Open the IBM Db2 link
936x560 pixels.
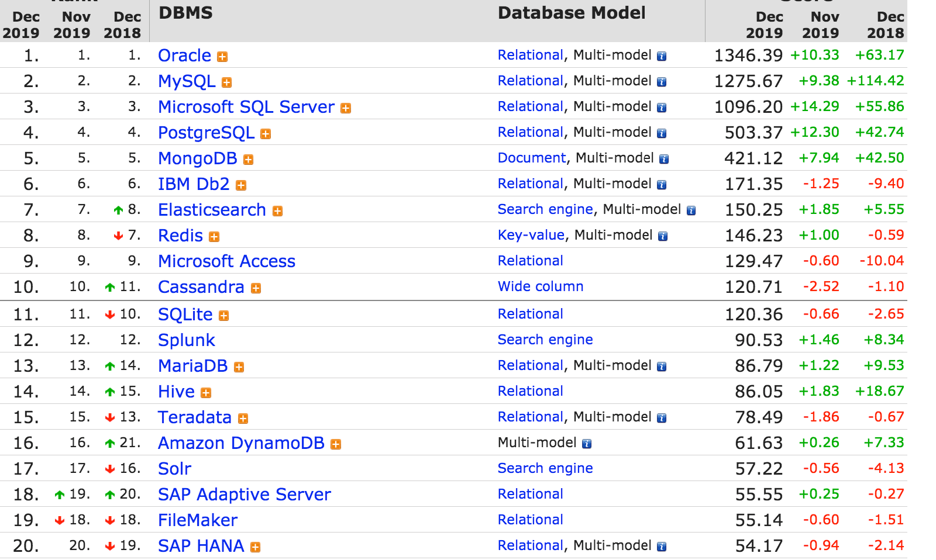click(194, 184)
